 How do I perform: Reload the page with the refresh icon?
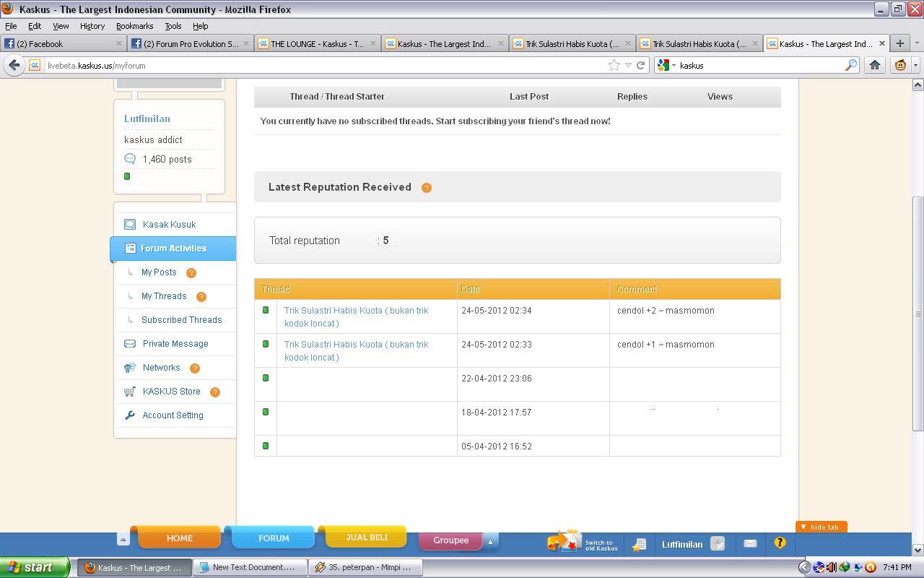pos(640,65)
